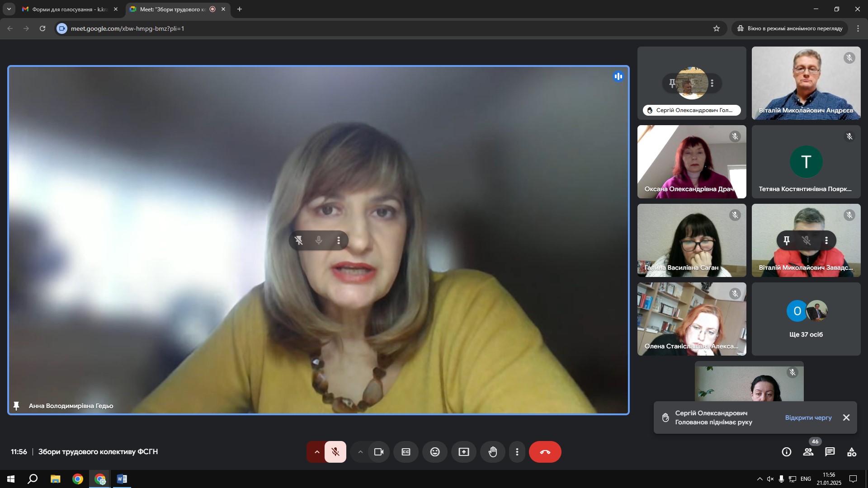The height and width of the screenshot is (488, 868).
Task: Expand video settings chevron next to camera
Action: (x=360, y=452)
